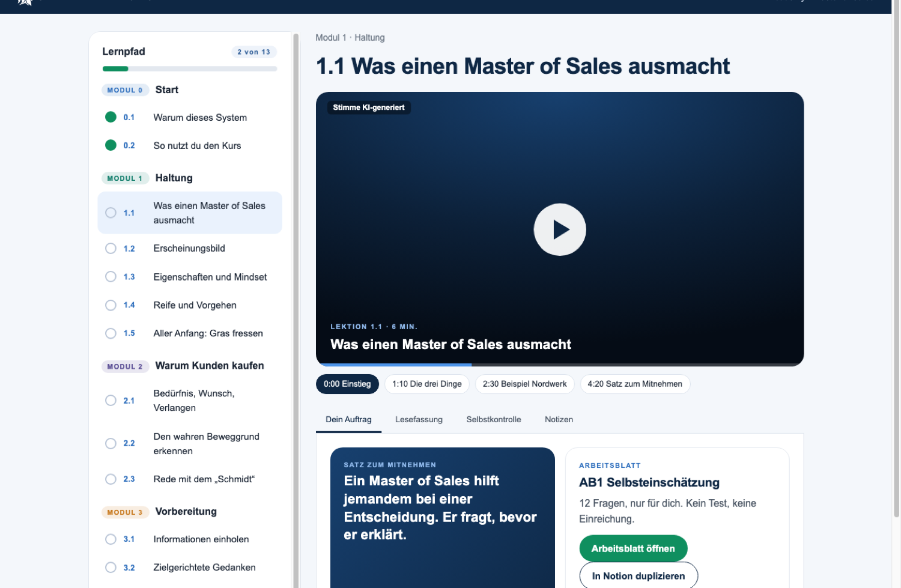This screenshot has width=901, height=588.
Task: Click the MODUL 3 badge
Action: click(x=125, y=512)
